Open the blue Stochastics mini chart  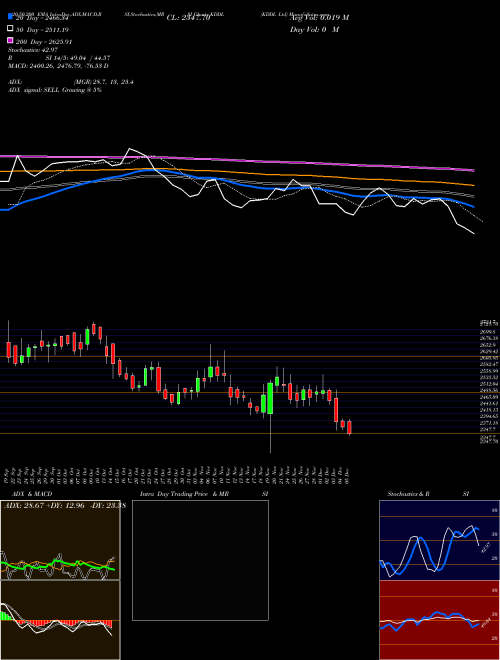(439, 540)
